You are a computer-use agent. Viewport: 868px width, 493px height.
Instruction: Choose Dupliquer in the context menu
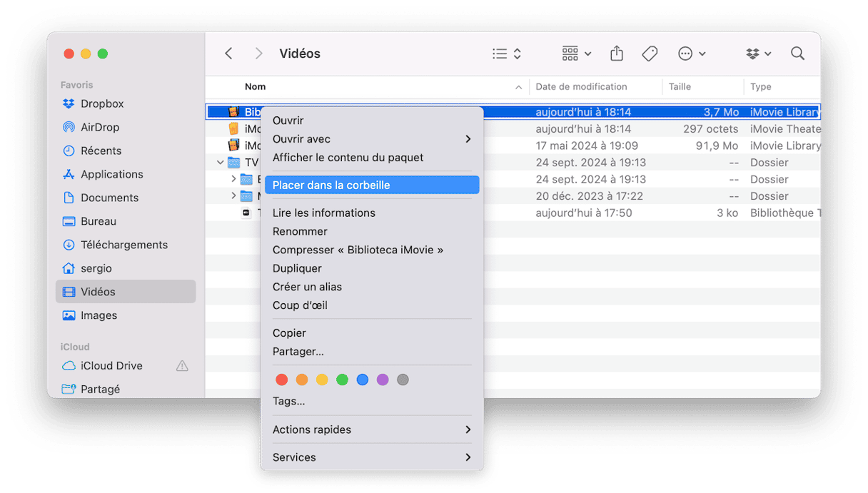pyautogui.click(x=372, y=268)
